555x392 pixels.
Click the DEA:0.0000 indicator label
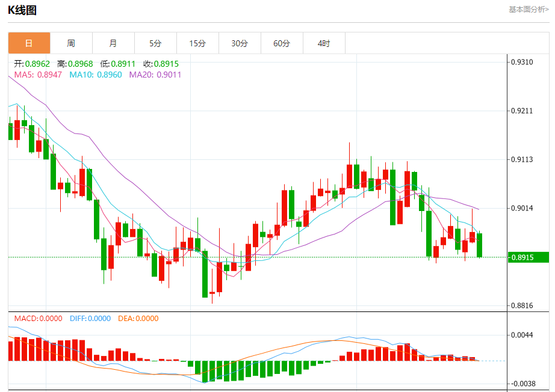[x=138, y=319]
